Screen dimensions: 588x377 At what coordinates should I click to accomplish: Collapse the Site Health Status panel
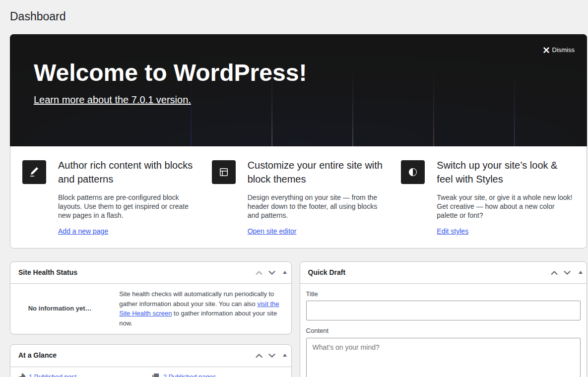(285, 272)
